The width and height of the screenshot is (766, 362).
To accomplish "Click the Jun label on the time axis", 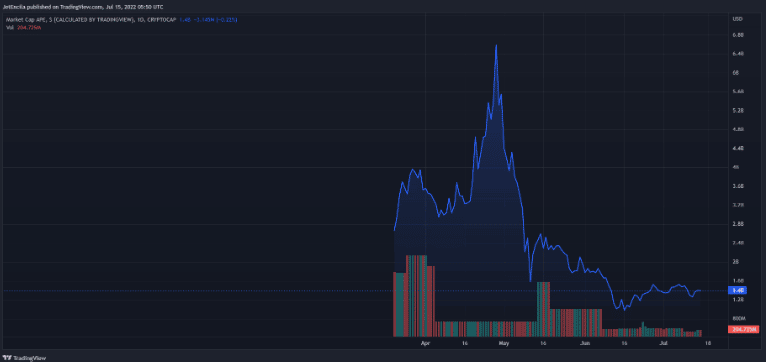I will 585,344.
